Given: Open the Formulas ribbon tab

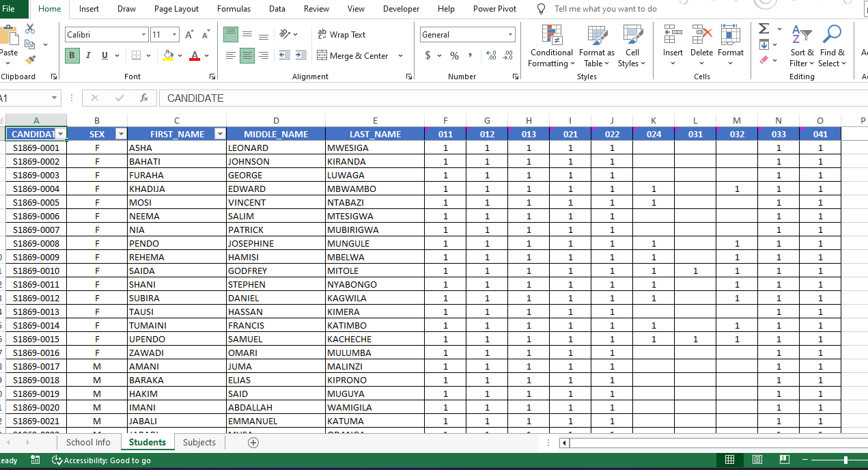Looking at the screenshot, I should tap(234, 9).
